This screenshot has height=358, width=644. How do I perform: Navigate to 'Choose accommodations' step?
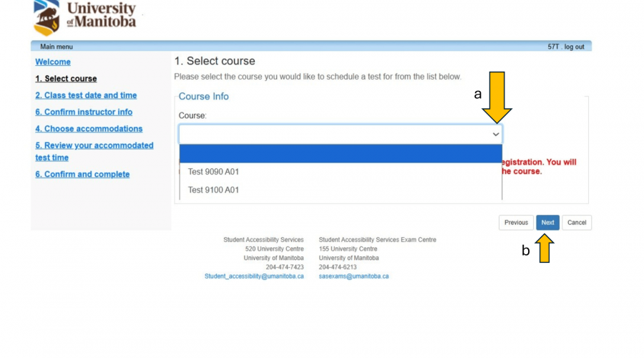(89, 129)
